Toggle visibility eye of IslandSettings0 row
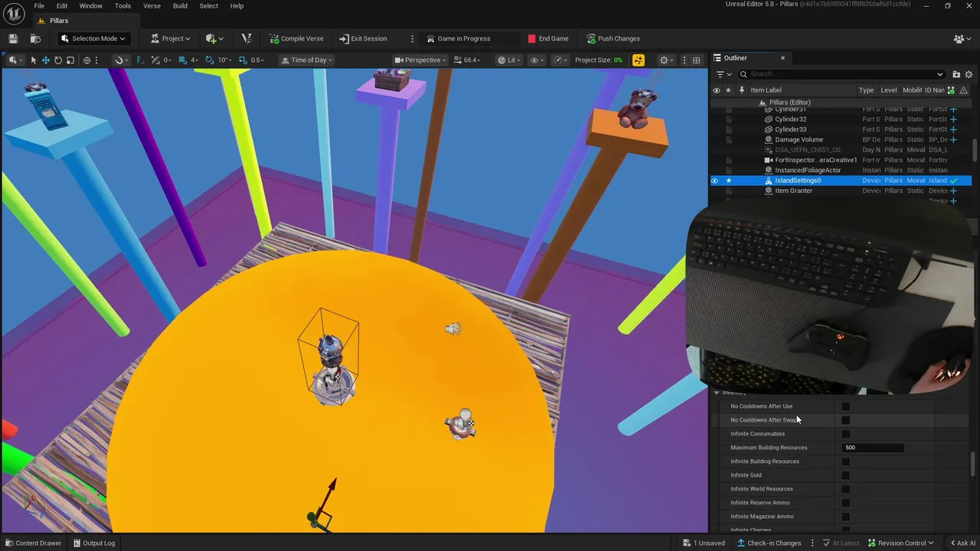 (x=715, y=181)
